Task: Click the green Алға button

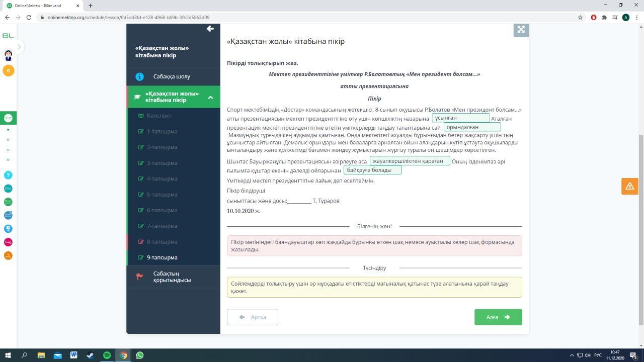Action: tap(498, 317)
